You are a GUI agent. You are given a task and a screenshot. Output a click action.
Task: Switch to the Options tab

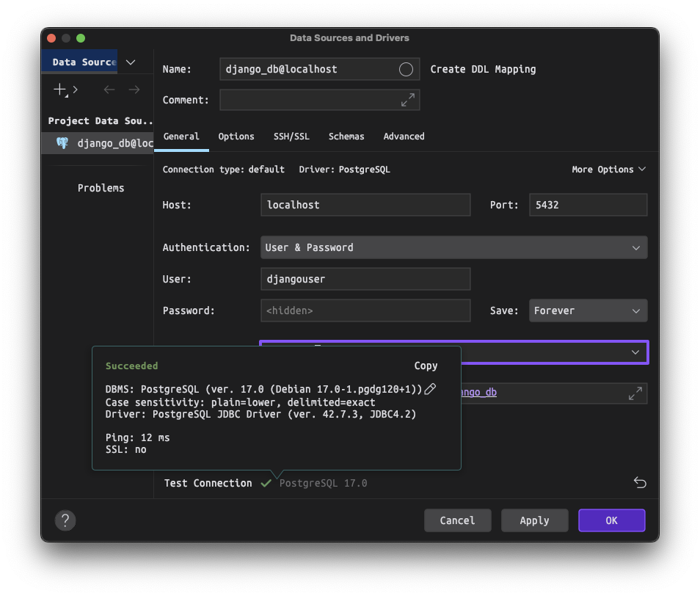point(236,137)
